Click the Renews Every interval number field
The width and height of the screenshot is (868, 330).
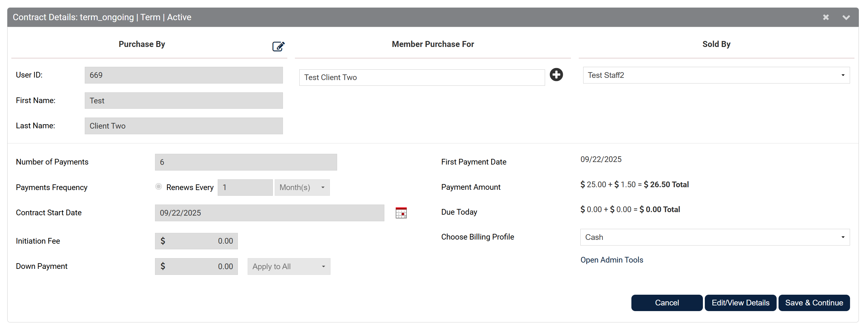(x=245, y=188)
